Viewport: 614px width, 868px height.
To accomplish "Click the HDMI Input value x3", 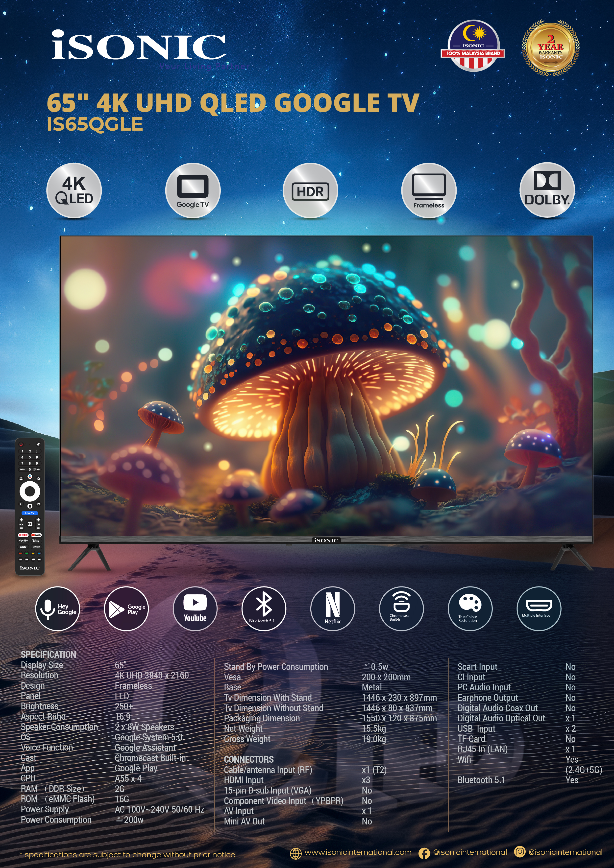I will (366, 780).
